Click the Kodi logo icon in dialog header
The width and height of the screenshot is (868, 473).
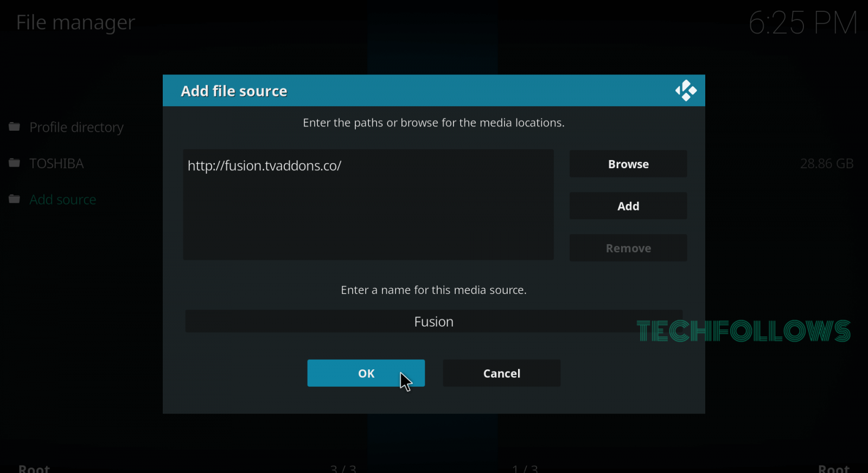tap(686, 91)
